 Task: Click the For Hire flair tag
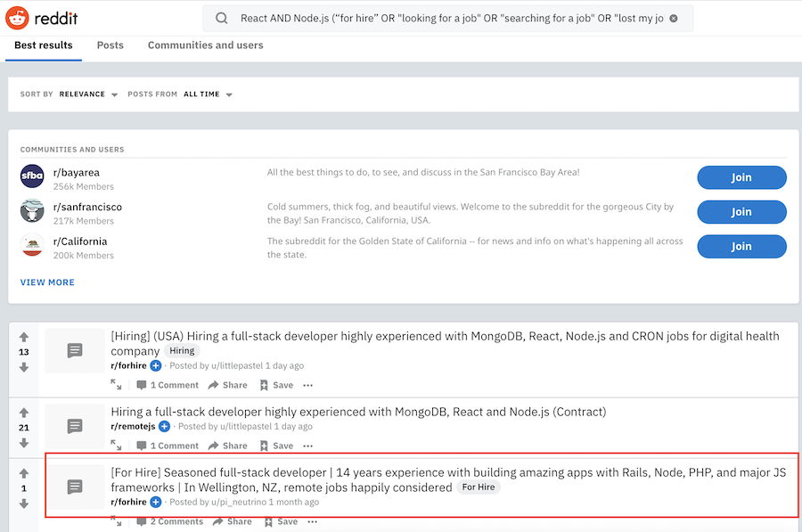[x=479, y=487]
